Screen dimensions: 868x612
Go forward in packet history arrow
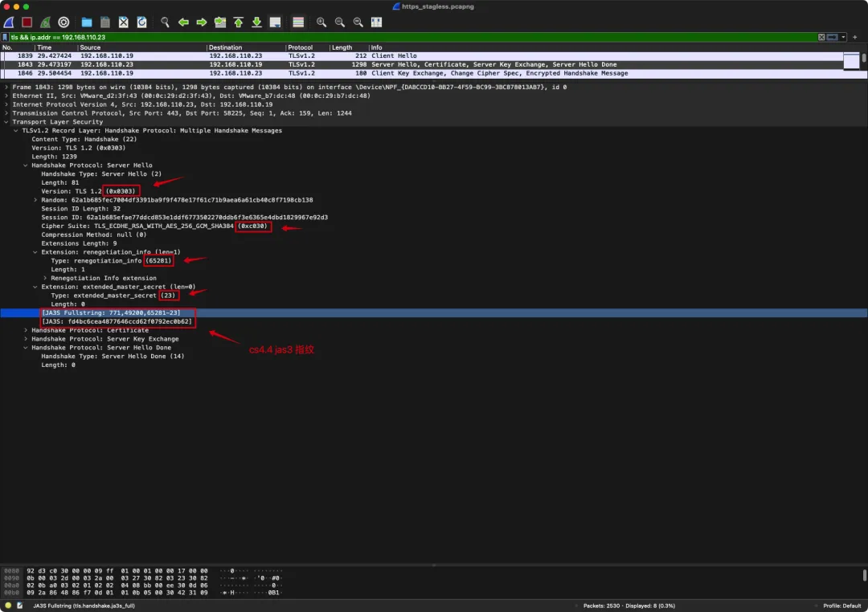click(202, 22)
